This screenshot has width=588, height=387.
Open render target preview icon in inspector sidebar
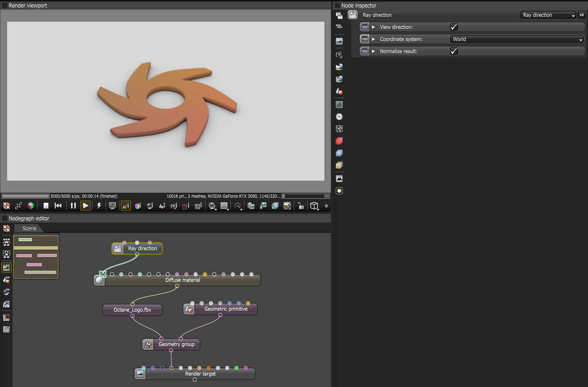(x=339, y=41)
